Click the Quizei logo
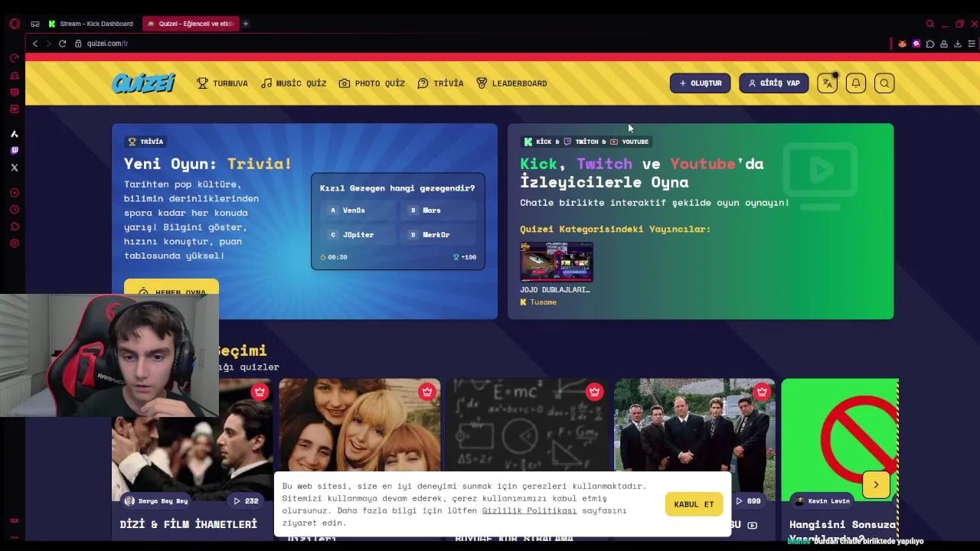This screenshot has height=551, width=980. point(143,83)
